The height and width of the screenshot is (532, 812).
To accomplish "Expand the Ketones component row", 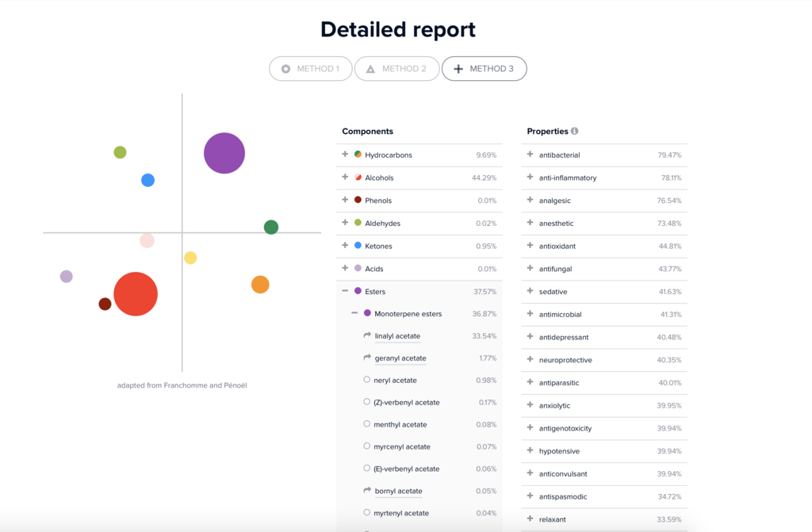I will [345, 246].
